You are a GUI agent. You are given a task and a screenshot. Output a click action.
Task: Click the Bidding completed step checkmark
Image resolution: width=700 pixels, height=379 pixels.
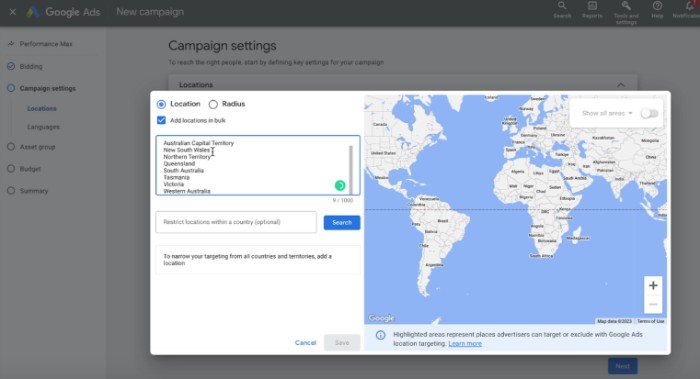[x=11, y=66]
